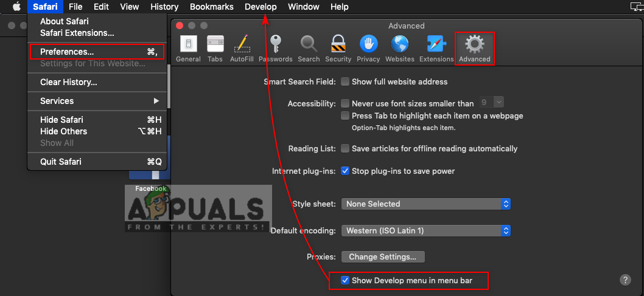Open the Window menu
The width and height of the screenshot is (644, 296).
304,7
